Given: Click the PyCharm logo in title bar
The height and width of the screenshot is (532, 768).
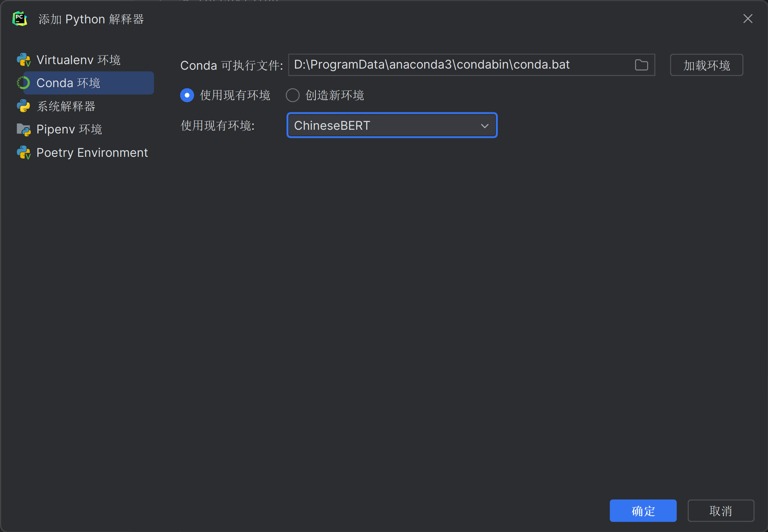Looking at the screenshot, I should (x=20, y=19).
